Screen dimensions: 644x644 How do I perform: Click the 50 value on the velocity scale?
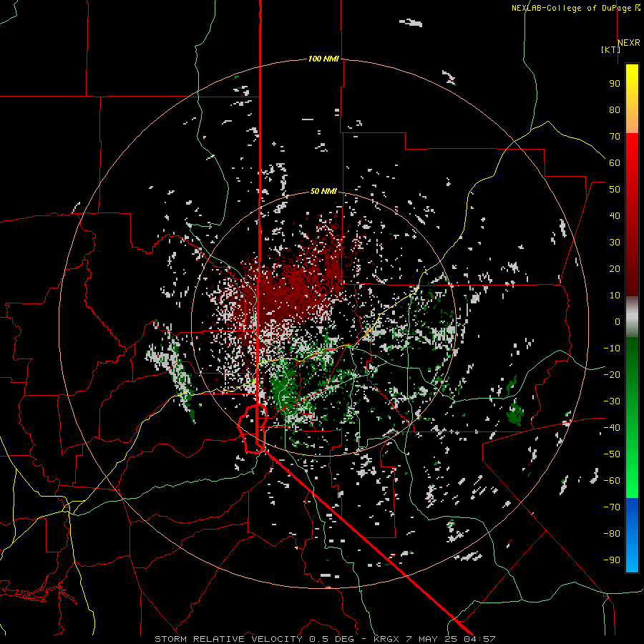pos(615,190)
